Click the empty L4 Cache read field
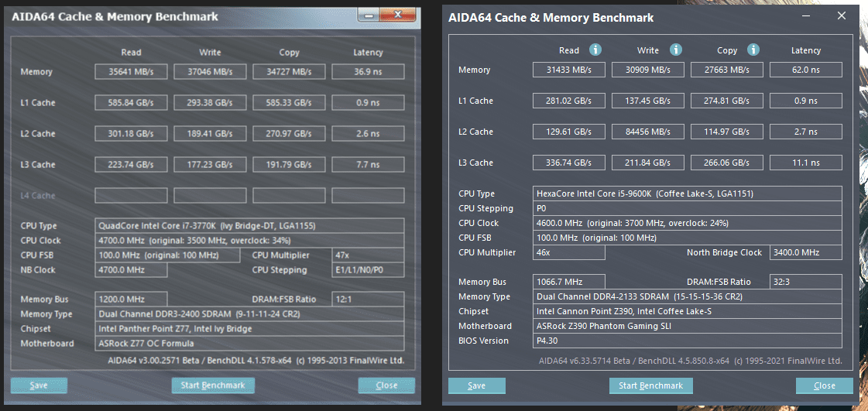Image resolution: width=868 pixels, height=411 pixels. 131,196
